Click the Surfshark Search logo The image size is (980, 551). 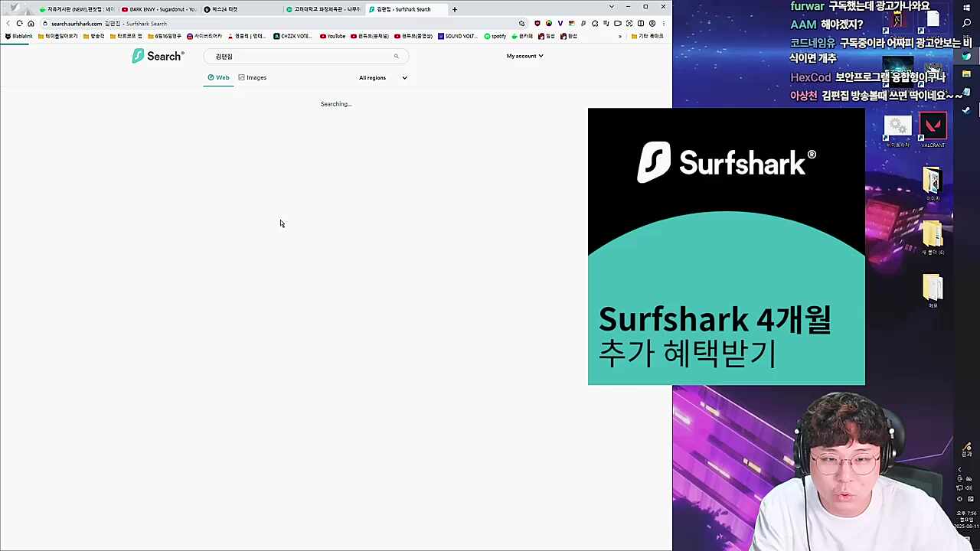coord(158,56)
